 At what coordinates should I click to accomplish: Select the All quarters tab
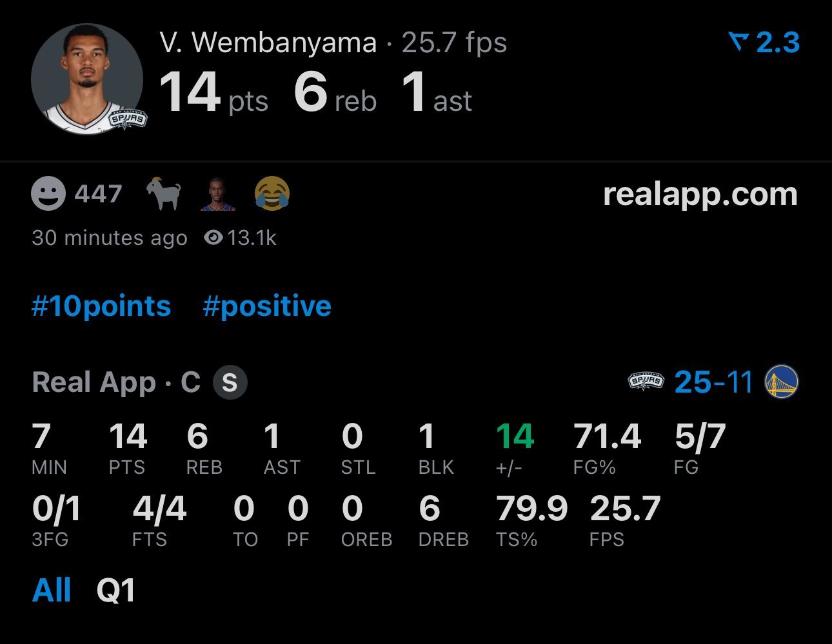pos(52,588)
